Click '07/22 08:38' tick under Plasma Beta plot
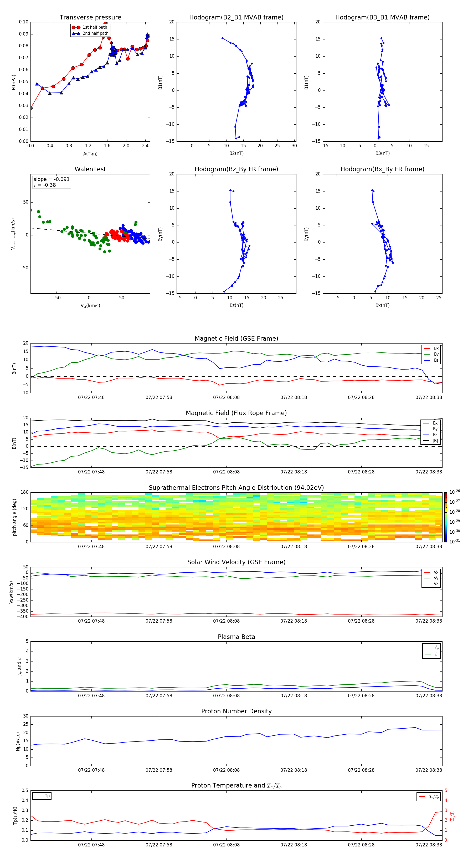This screenshot has height=868, width=473. pyautogui.click(x=429, y=696)
